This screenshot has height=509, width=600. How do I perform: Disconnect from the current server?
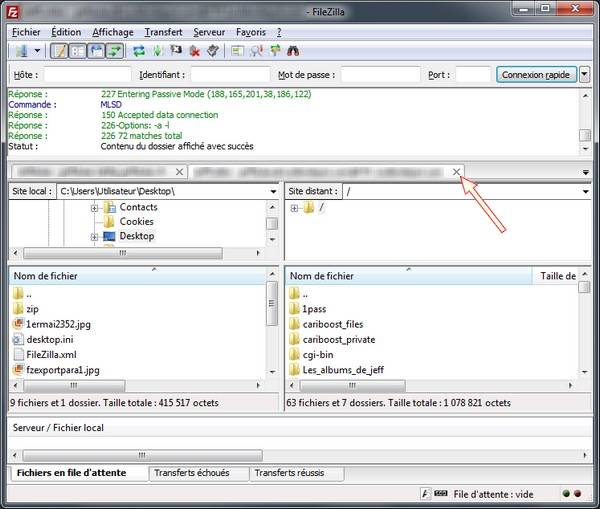[x=194, y=51]
